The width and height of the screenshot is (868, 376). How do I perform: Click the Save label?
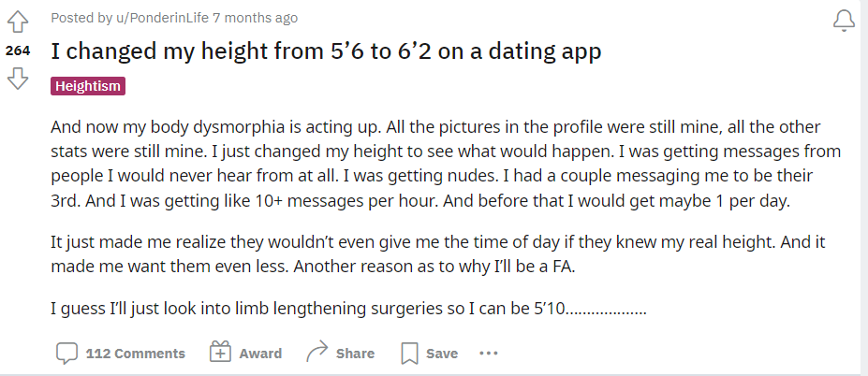tap(442, 354)
